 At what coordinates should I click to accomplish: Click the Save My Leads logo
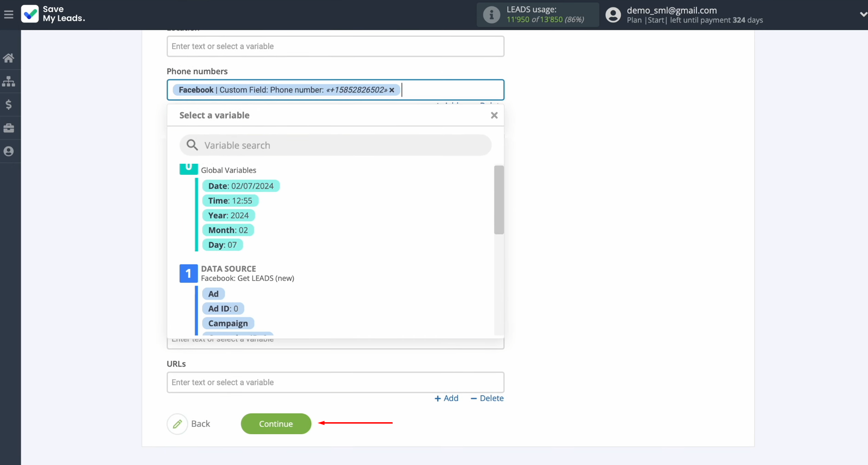53,14
